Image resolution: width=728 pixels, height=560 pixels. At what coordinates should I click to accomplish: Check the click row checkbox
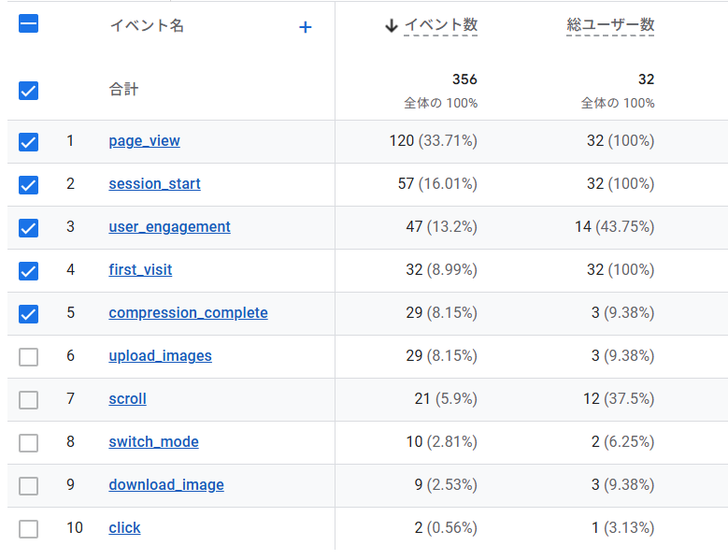[x=28, y=528]
